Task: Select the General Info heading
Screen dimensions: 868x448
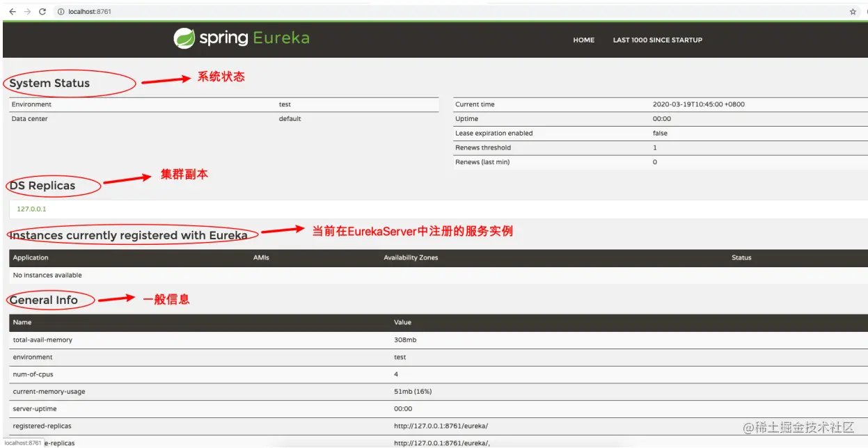Action: (43, 300)
